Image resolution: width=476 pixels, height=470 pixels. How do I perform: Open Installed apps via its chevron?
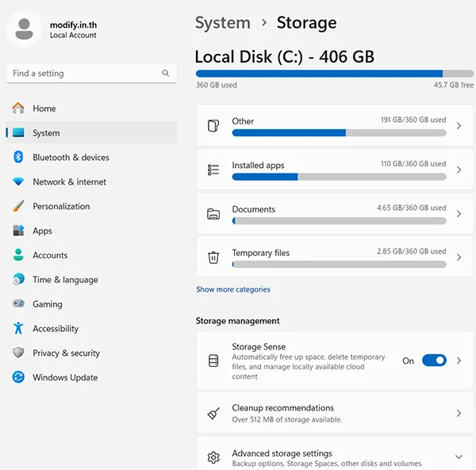459,170
